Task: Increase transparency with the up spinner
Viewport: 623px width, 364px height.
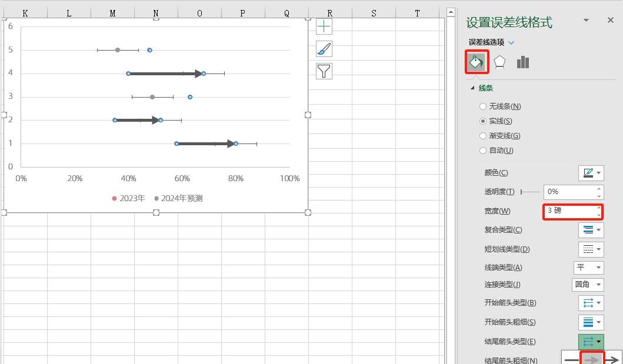Action: [599, 189]
